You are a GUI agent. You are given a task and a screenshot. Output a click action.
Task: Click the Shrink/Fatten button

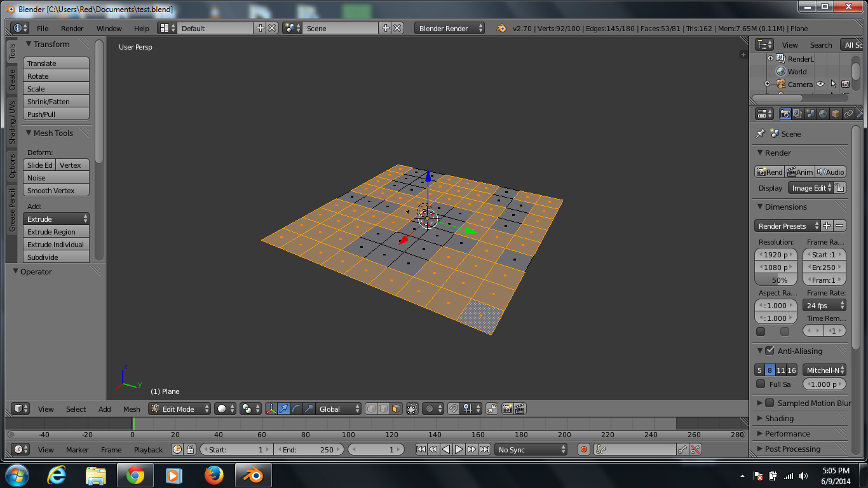(56, 101)
